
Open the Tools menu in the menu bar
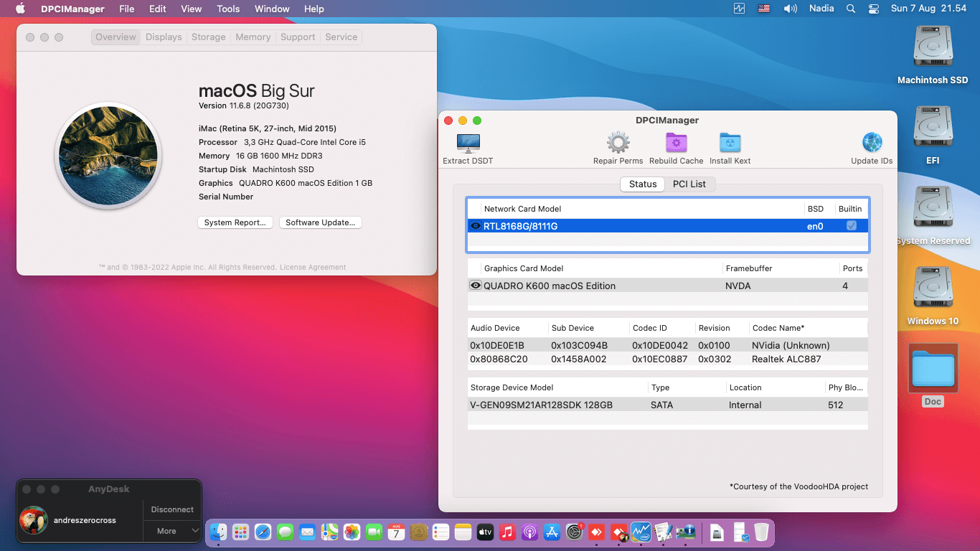227,9
